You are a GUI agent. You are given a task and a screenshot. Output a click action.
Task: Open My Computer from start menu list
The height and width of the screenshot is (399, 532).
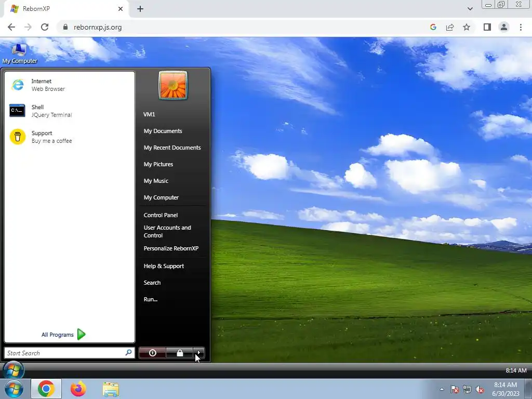(x=161, y=197)
